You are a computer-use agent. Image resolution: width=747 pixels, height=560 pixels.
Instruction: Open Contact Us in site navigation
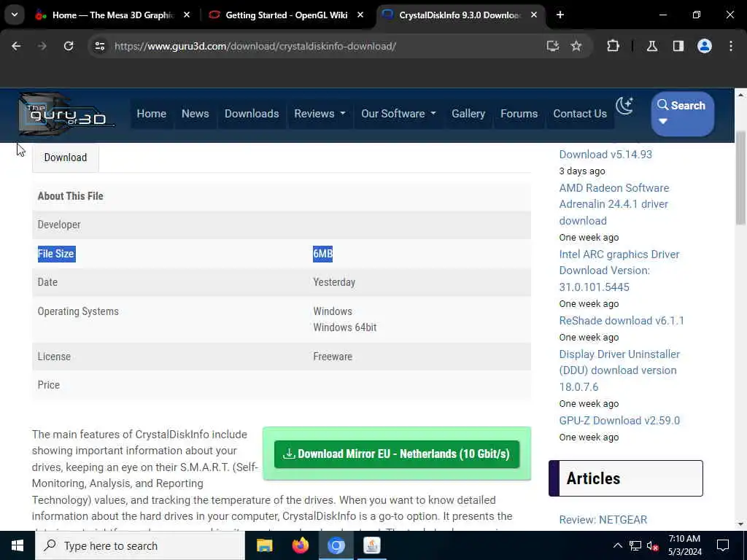pyautogui.click(x=580, y=114)
